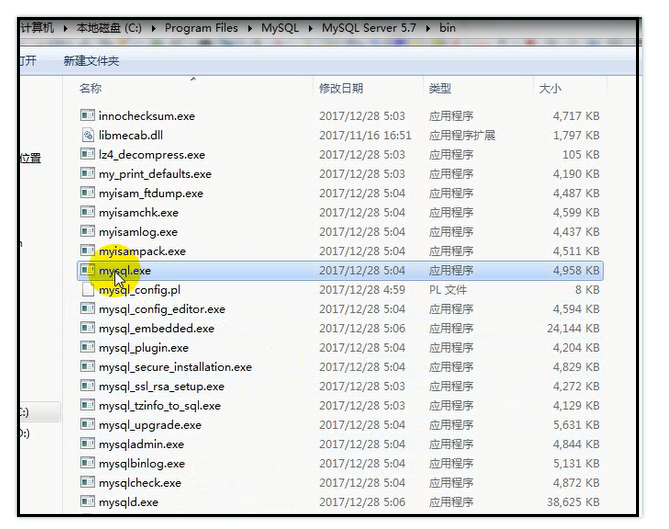The height and width of the screenshot is (529, 669).
Task: Click the innochecksum.exe file icon
Action: 87,116
